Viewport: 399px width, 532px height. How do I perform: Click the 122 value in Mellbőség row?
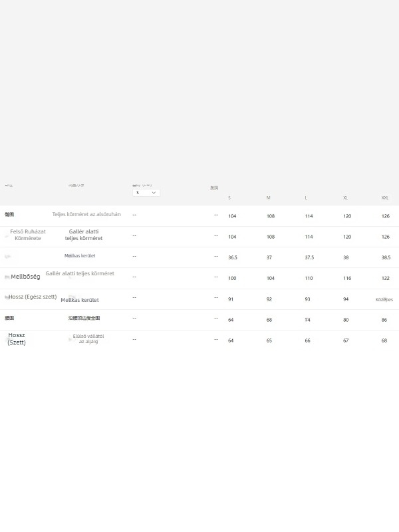(x=386, y=278)
